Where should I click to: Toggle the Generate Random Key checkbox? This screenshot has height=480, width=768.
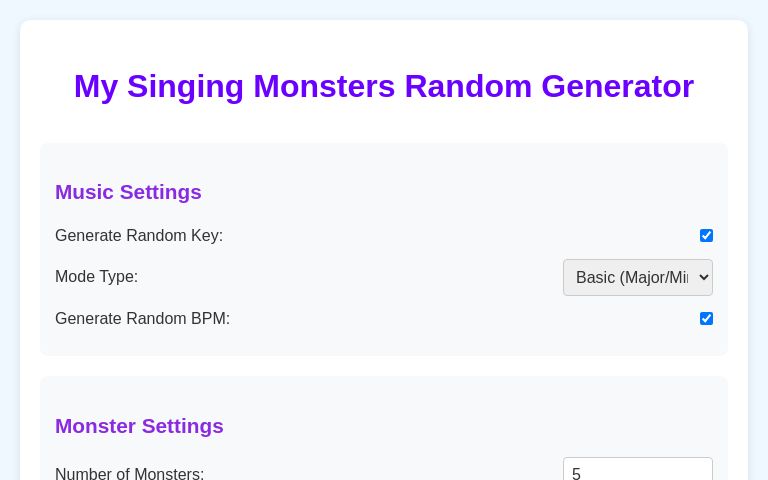point(706,236)
